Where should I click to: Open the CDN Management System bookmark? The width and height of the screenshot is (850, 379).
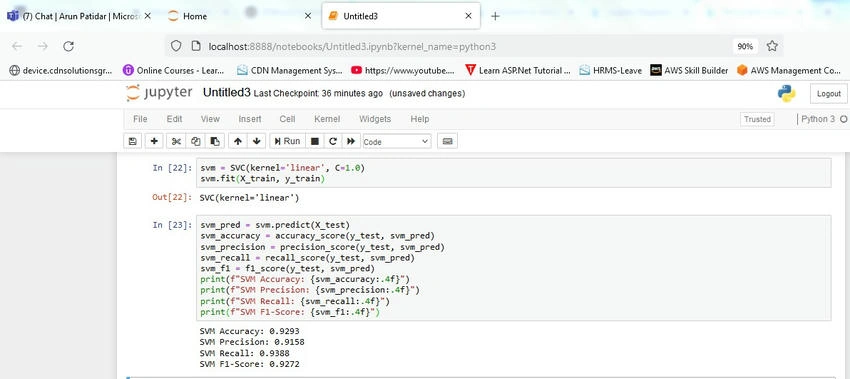pyautogui.click(x=290, y=70)
